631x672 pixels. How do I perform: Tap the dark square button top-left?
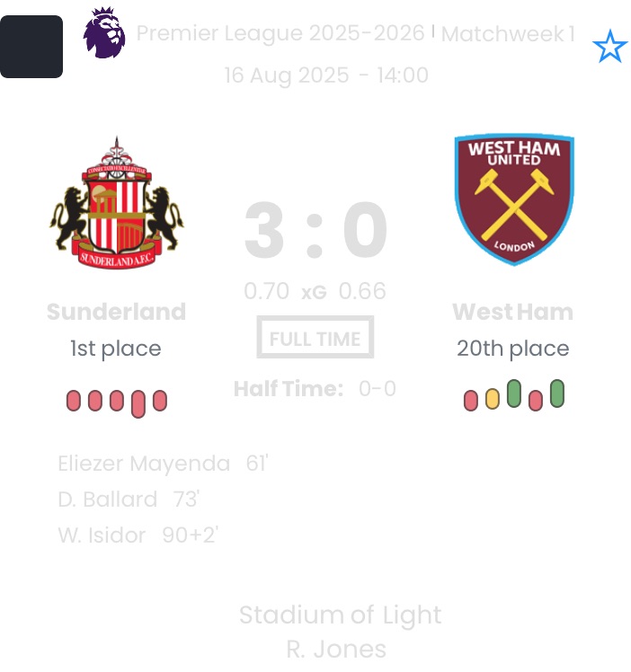click(31, 47)
